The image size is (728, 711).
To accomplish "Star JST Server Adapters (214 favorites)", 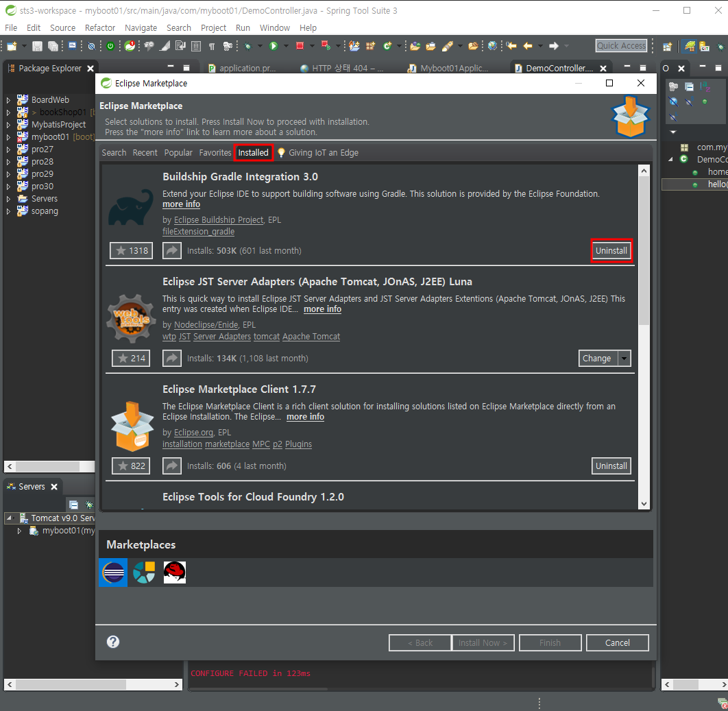I will tap(131, 359).
